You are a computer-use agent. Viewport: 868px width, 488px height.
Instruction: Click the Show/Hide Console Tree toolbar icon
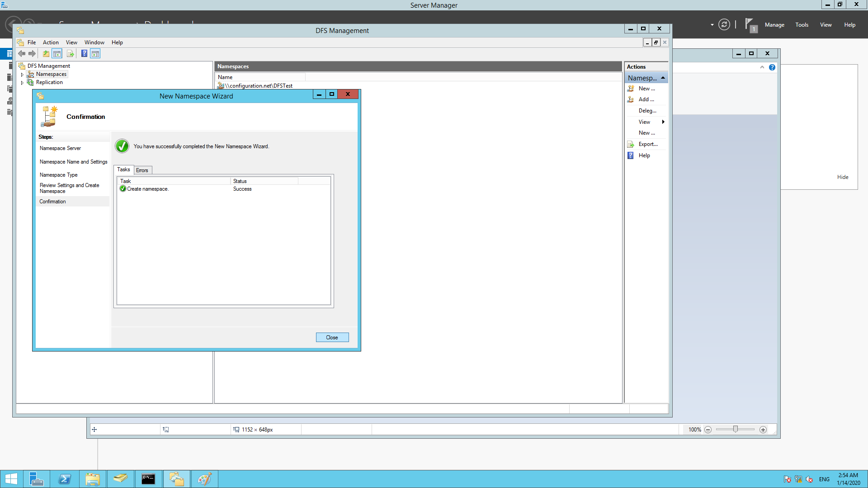[57, 53]
